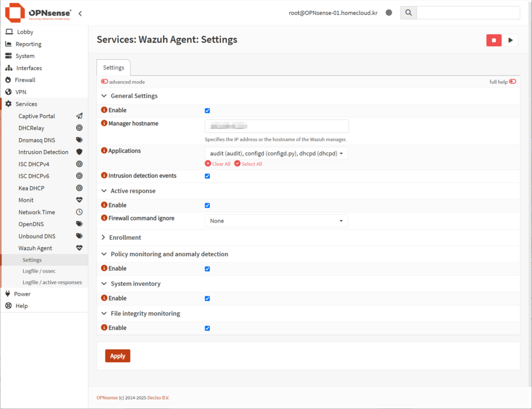Click the Network Time clock icon
Viewport: 532px width, 409px height.
79,212
